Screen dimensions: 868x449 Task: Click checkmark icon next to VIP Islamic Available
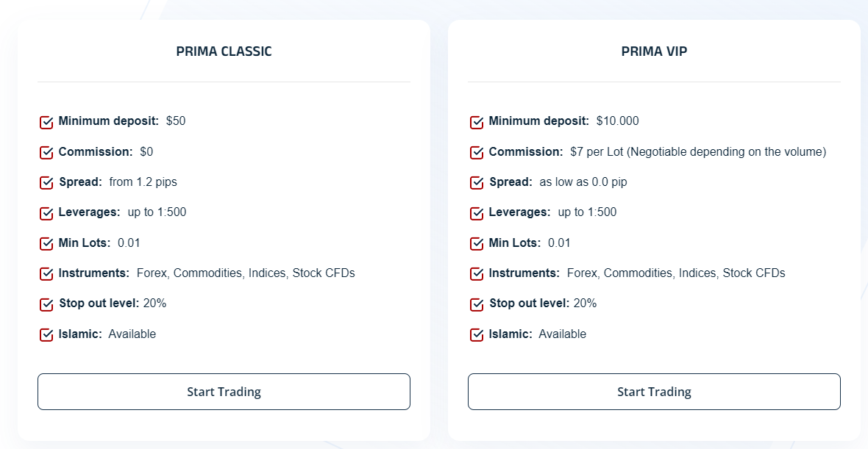tap(477, 334)
